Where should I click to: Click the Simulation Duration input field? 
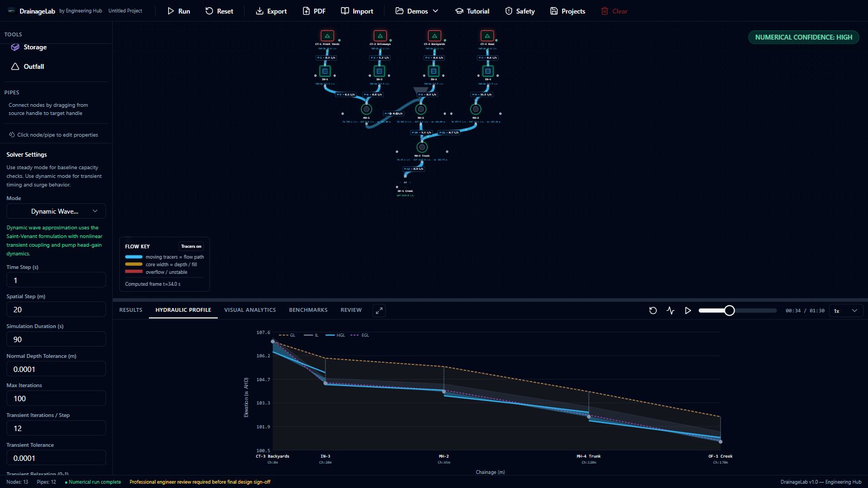(56, 339)
